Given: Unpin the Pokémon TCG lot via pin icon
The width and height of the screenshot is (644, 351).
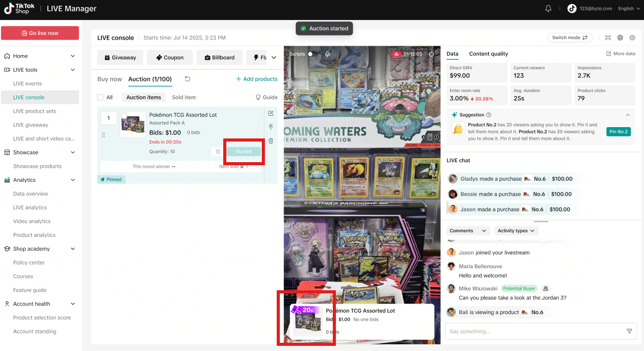Looking at the screenshot, I should [x=218, y=152].
